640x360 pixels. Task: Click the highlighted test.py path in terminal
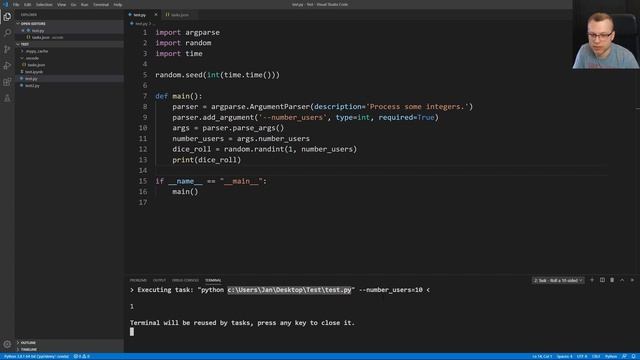[x=289, y=290]
